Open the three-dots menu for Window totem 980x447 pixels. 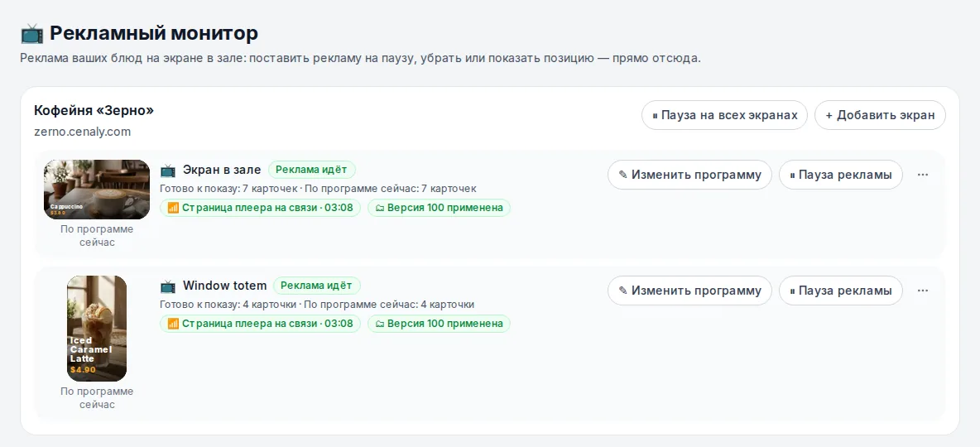click(923, 291)
